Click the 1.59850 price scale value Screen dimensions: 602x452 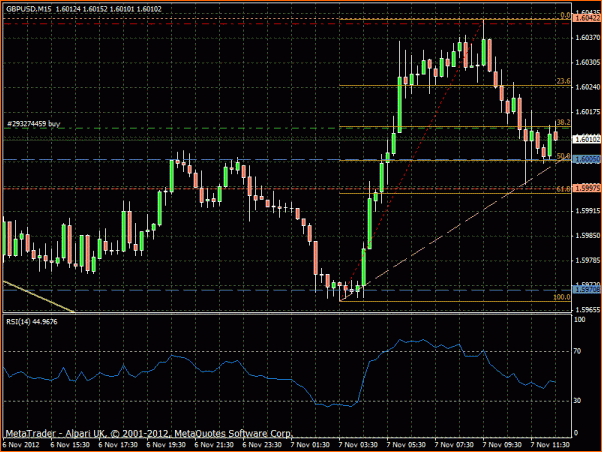click(x=587, y=235)
